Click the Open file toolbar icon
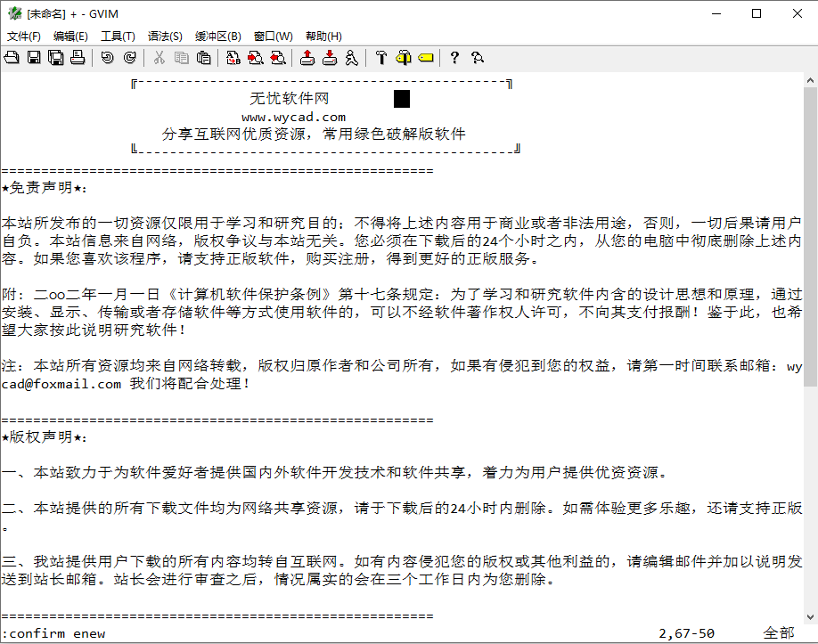818x644 pixels. click(x=12, y=58)
